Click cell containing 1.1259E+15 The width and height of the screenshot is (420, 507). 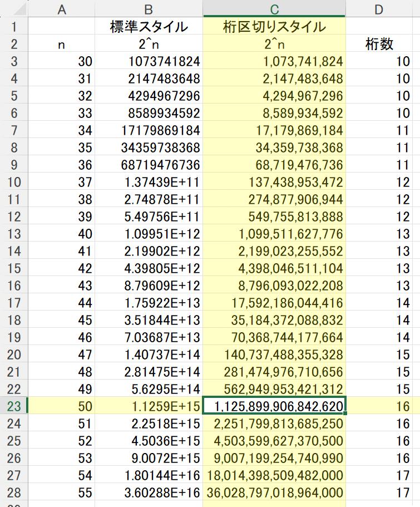click(149, 406)
